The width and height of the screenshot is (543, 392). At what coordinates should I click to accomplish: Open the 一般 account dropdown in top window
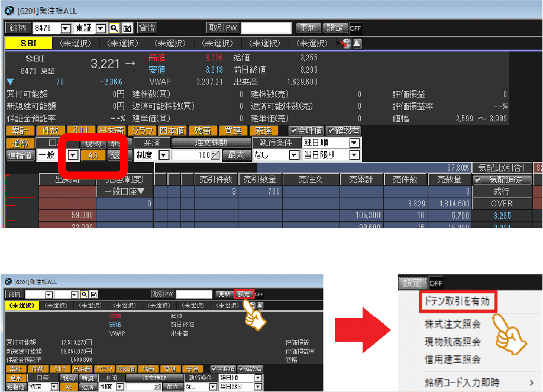point(73,155)
